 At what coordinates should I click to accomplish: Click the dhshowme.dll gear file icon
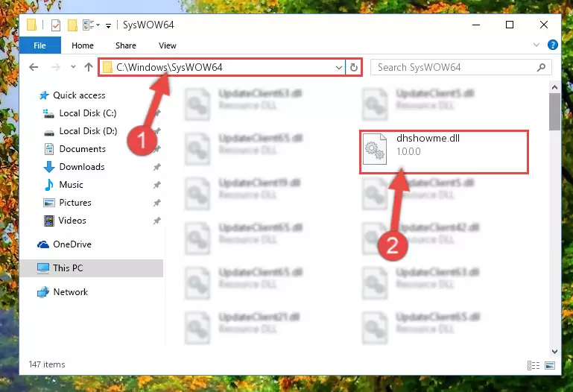click(375, 149)
